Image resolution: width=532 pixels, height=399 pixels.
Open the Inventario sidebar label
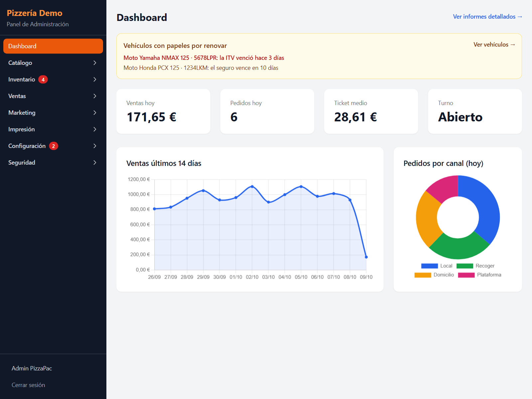[22, 79]
